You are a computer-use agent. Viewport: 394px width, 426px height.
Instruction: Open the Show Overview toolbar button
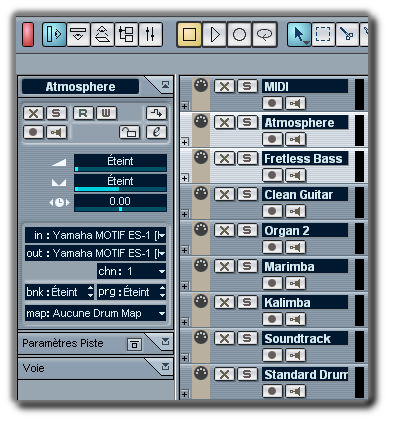point(102,34)
